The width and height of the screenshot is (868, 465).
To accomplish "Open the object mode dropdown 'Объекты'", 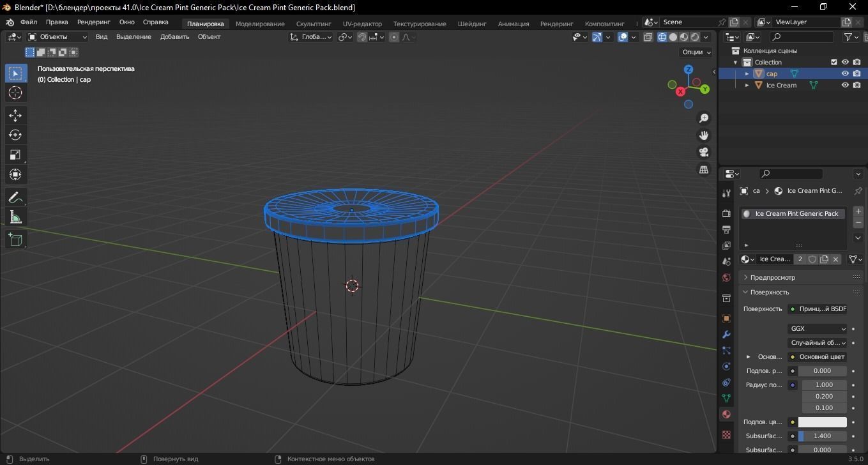I will tap(58, 37).
